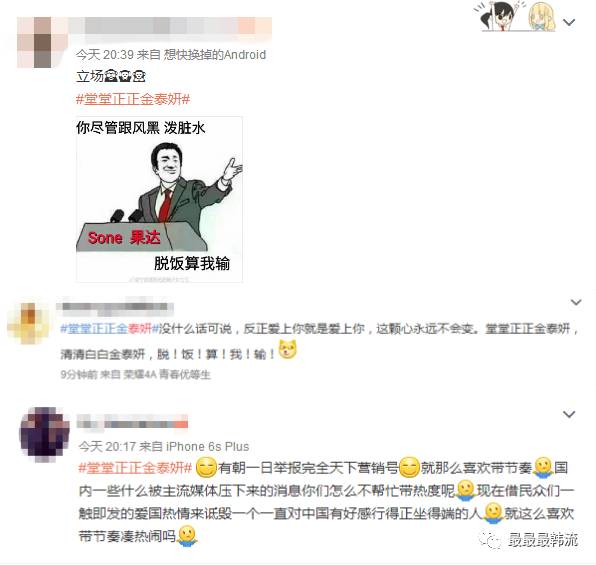Click the first post's blurred username
The height and width of the screenshot is (565, 596).
point(170,28)
